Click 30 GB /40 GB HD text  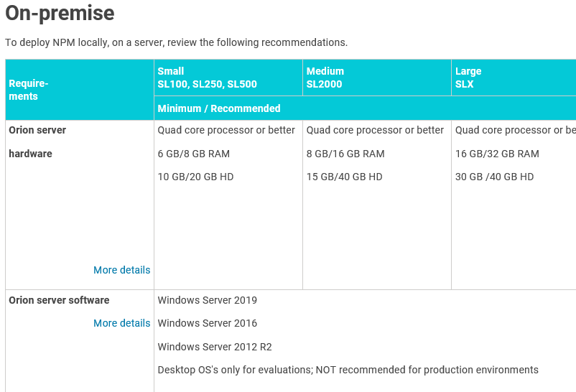[494, 177]
